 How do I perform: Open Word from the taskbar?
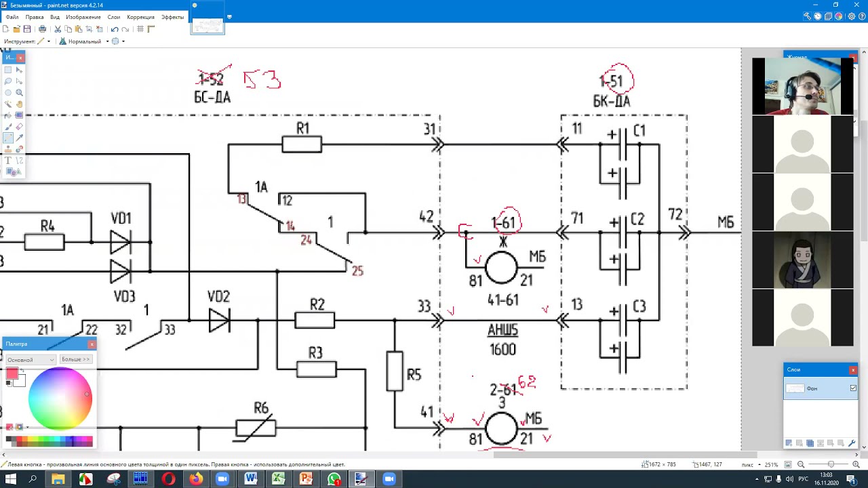coord(251,479)
